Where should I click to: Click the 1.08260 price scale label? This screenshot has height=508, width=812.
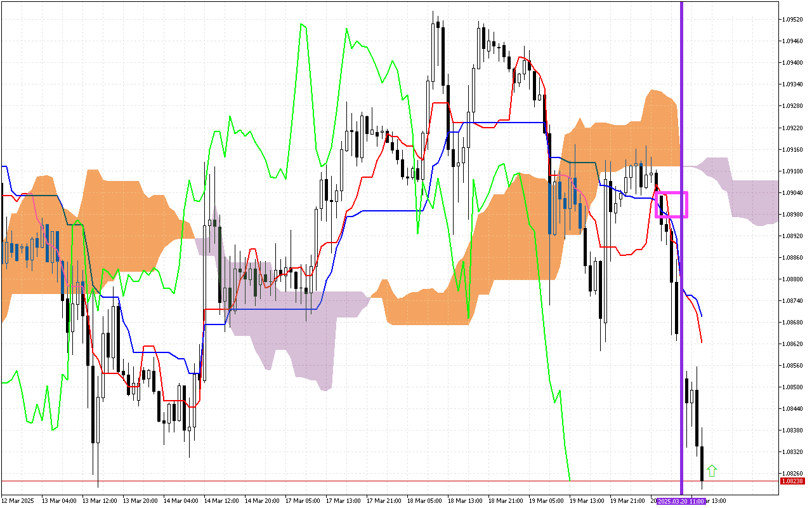pos(794,473)
